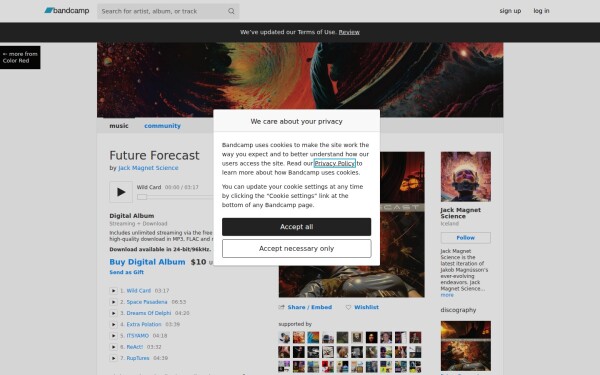Screen dimensions: 600x375
Task: Open the Terms of Use Review link
Action: pyautogui.click(x=349, y=32)
